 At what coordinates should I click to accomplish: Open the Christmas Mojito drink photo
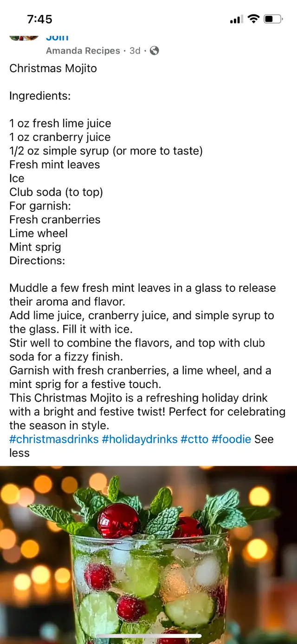148,555
